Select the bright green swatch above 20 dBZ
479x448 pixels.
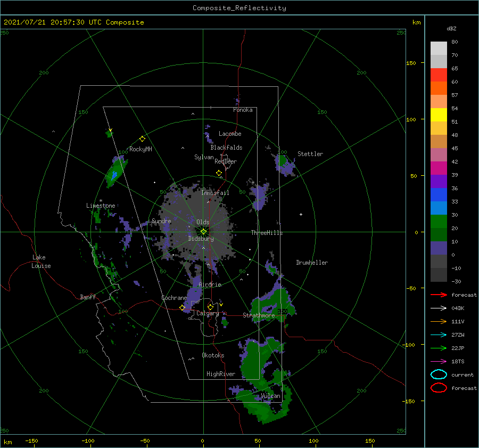click(x=439, y=221)
